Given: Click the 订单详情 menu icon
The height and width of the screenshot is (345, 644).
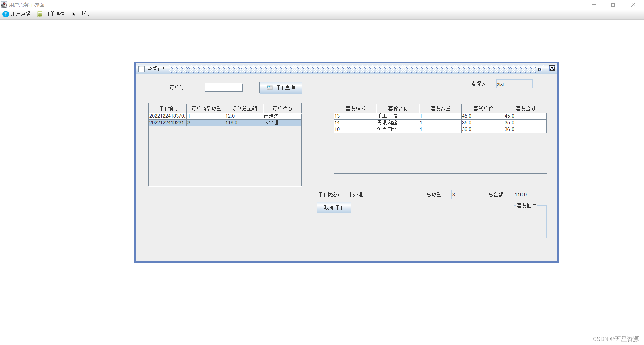Looking at the screenshot, I should 40,14.
